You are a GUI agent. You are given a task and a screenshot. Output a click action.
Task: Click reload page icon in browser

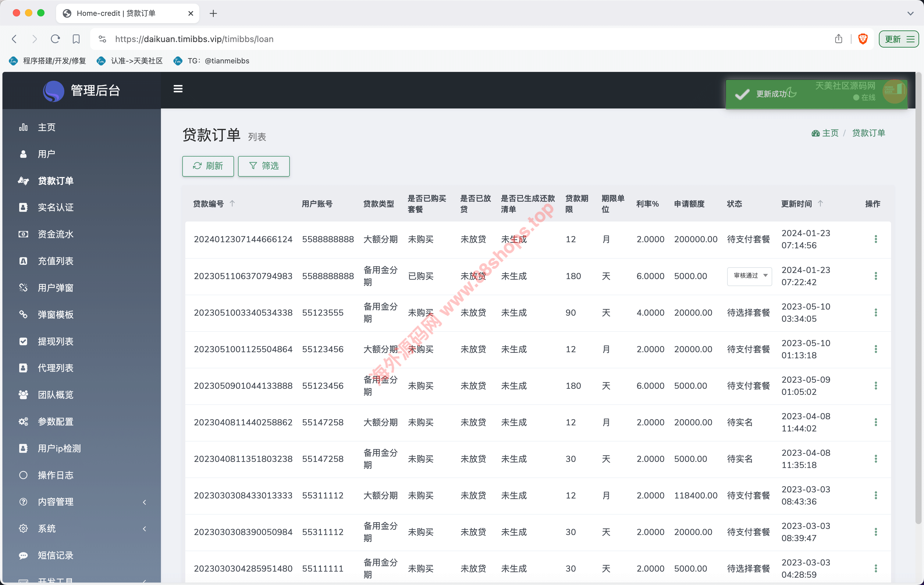pyautogui.click(x=55, y=39)
